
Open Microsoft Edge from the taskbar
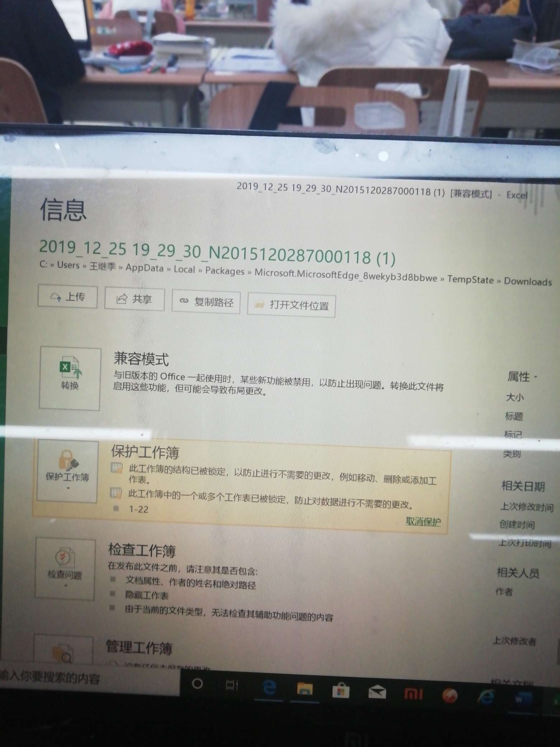[x=269, y=688]
